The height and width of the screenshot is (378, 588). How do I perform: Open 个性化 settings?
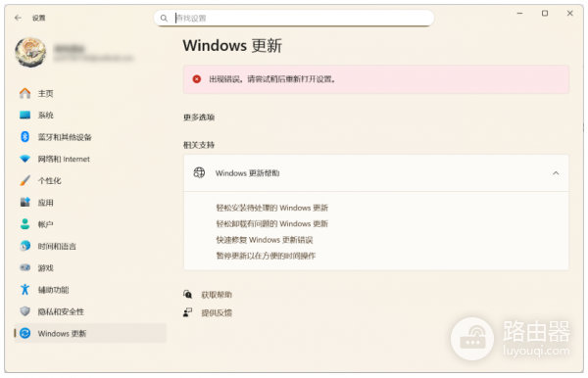click(x=90, y=180)
